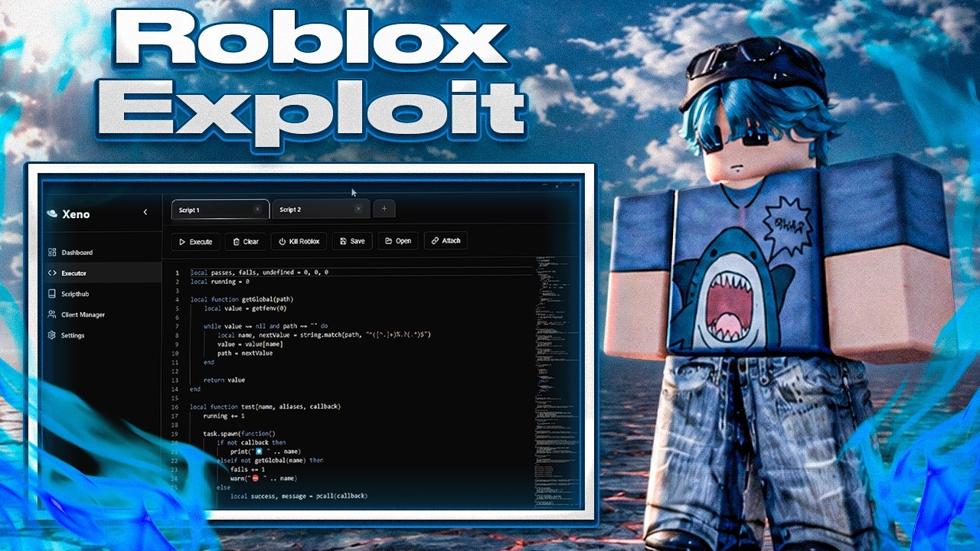Click the 'local function getGlobal(path)' line
This screenshot has height=551, width=980.
[241, 299]
